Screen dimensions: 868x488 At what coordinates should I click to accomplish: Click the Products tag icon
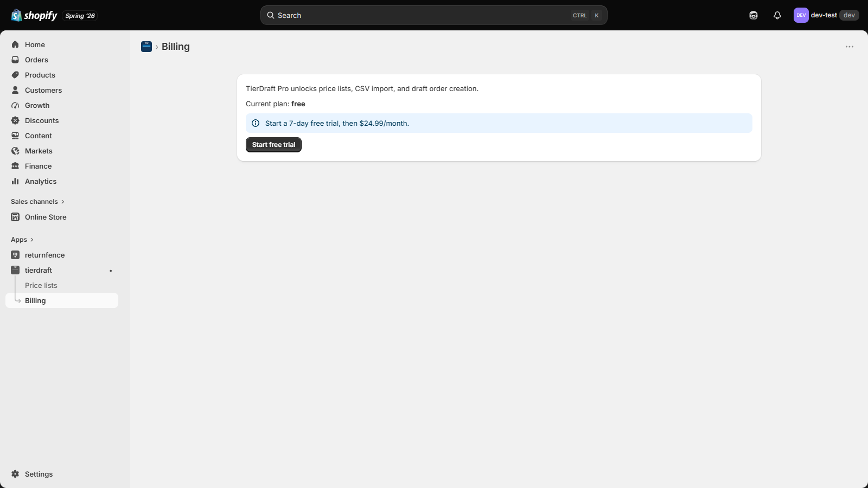point(15,75)
